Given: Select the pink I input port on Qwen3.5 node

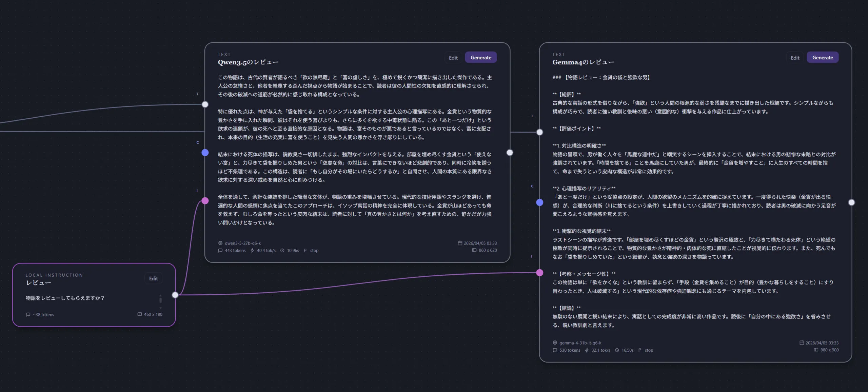Looking at the screenshot, I should (x=205, y=201).
